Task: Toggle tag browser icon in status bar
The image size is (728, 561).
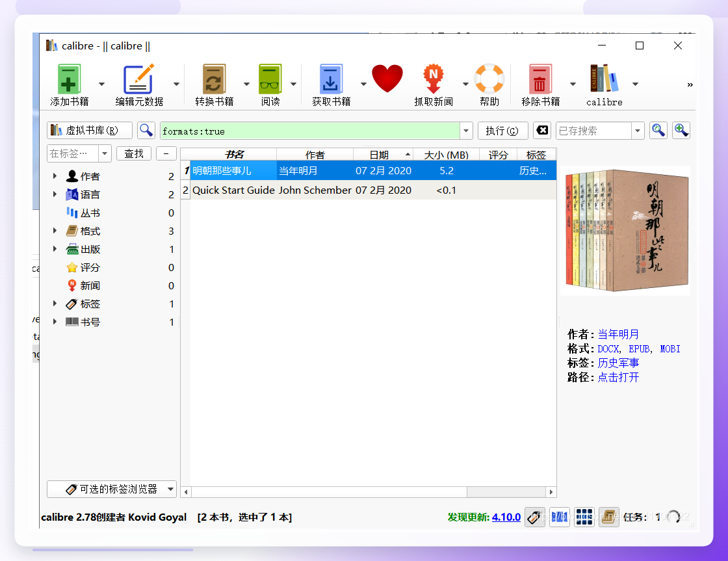Action: point(535,517)
